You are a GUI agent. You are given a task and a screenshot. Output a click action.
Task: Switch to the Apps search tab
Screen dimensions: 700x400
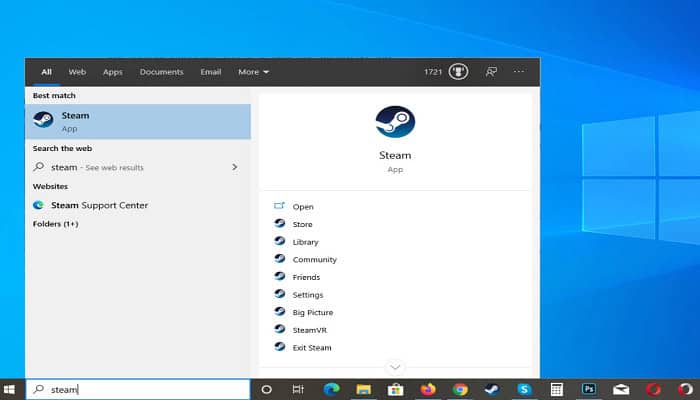(112, 72)
